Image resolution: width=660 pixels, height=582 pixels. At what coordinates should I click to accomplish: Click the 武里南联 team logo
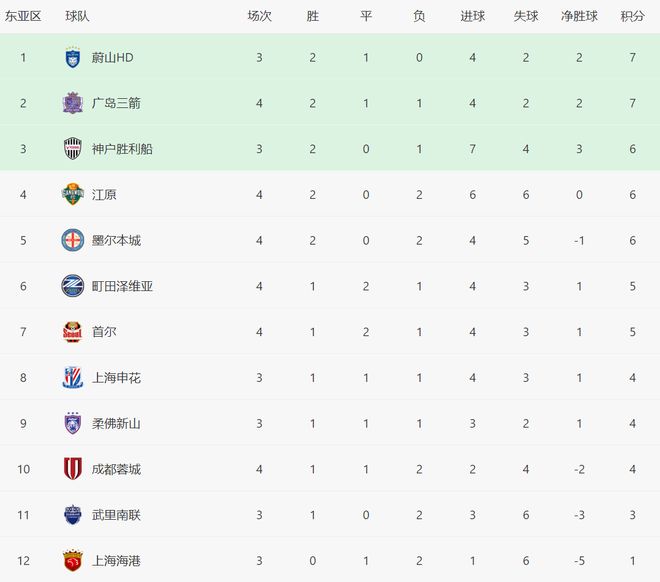click(x=72, y=515)
